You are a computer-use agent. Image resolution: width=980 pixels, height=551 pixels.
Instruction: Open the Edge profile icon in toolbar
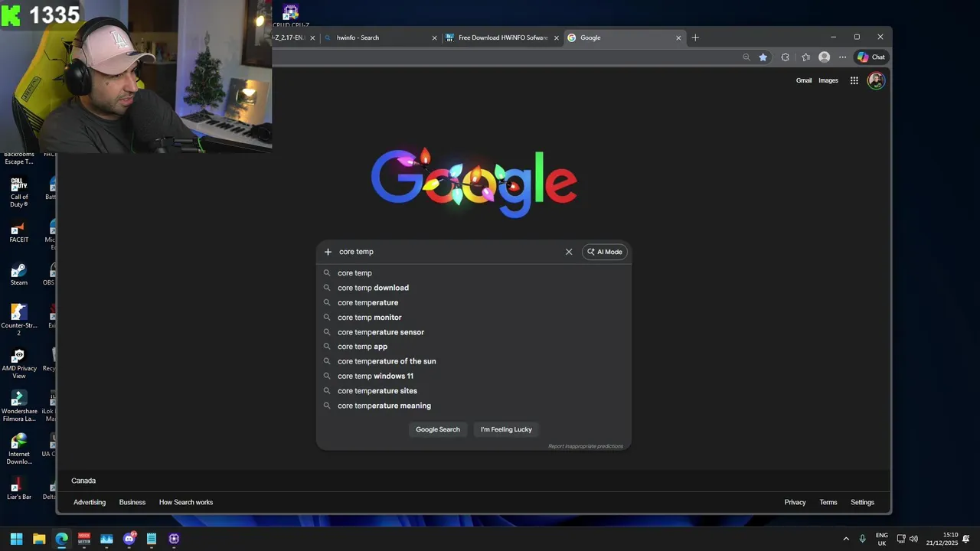tap(824, 57)
